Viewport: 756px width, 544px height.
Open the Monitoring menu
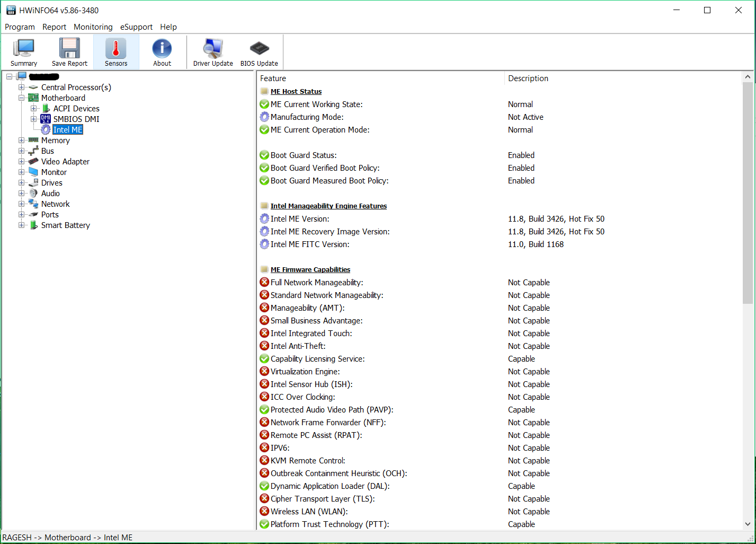click(x=93, y=27)
